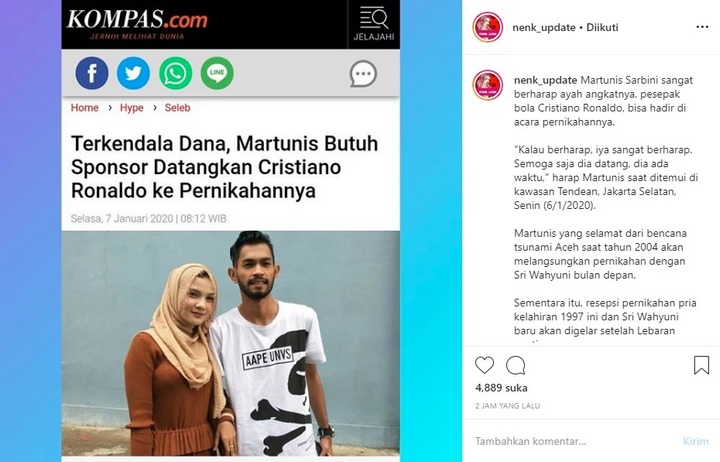Click the comment speech bubble icon

[x=516, y=366]
